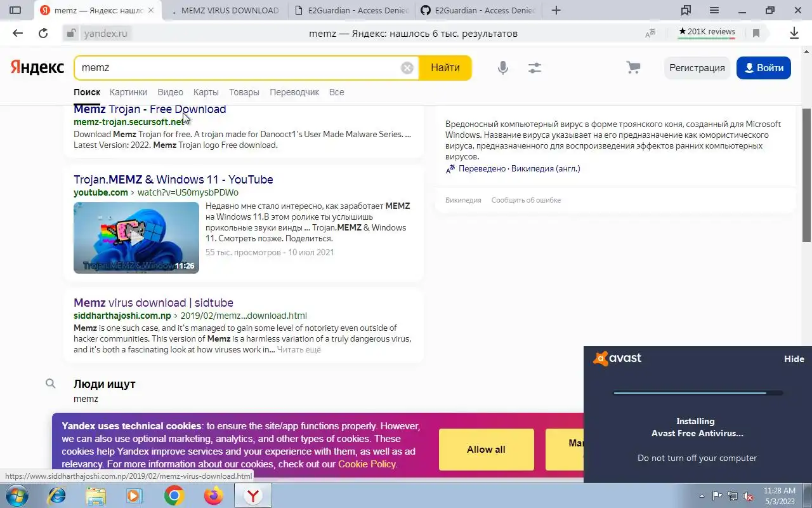Image resolution: width=812 pixels, height=508 pixels.
Task: Select the Поиск search category
Action: tap(87, 92)
